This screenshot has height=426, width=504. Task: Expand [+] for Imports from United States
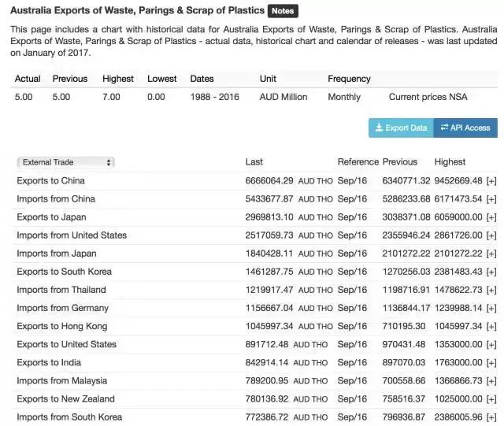click(491, 235)
